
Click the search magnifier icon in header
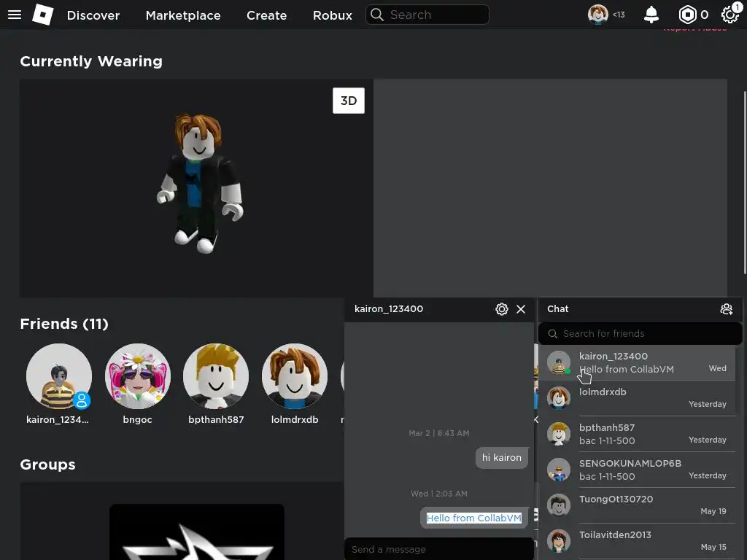coord(377,15)
